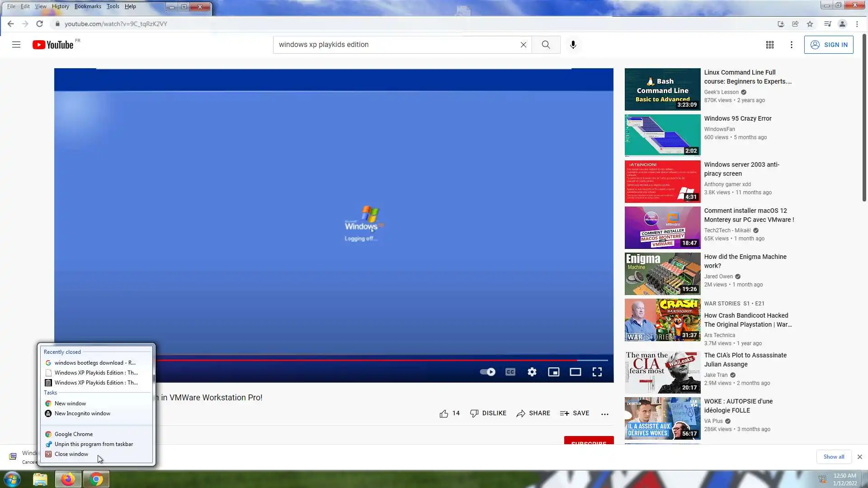Choose Unpin this program from taskbar
This screenshot has height=488, width=868.
tap(94, 444)
